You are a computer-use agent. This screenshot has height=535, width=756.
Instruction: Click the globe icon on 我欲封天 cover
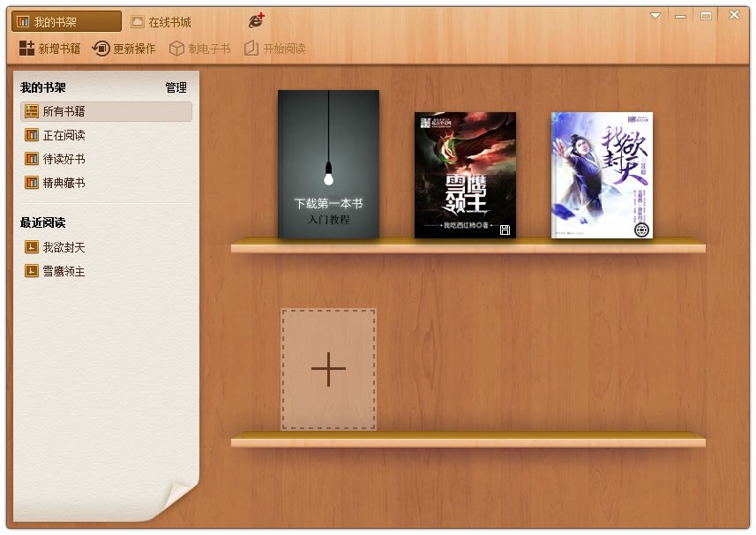pyautogui.click(x=642, y=228)
